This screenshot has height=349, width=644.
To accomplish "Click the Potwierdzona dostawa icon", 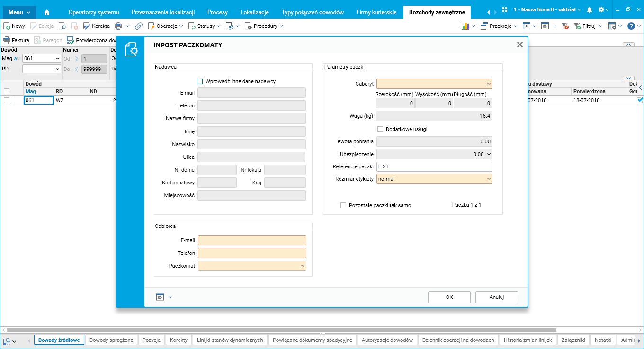I will pyautogui.click(x=70, y=40).
